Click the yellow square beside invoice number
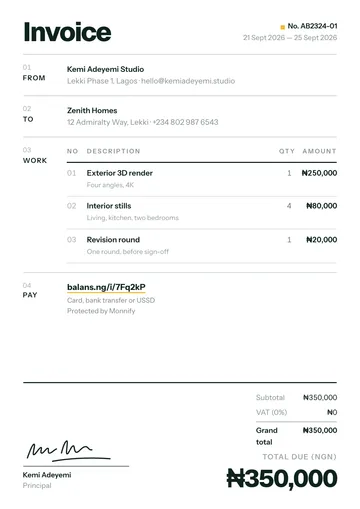360x509 pixels. pos(283,27)
